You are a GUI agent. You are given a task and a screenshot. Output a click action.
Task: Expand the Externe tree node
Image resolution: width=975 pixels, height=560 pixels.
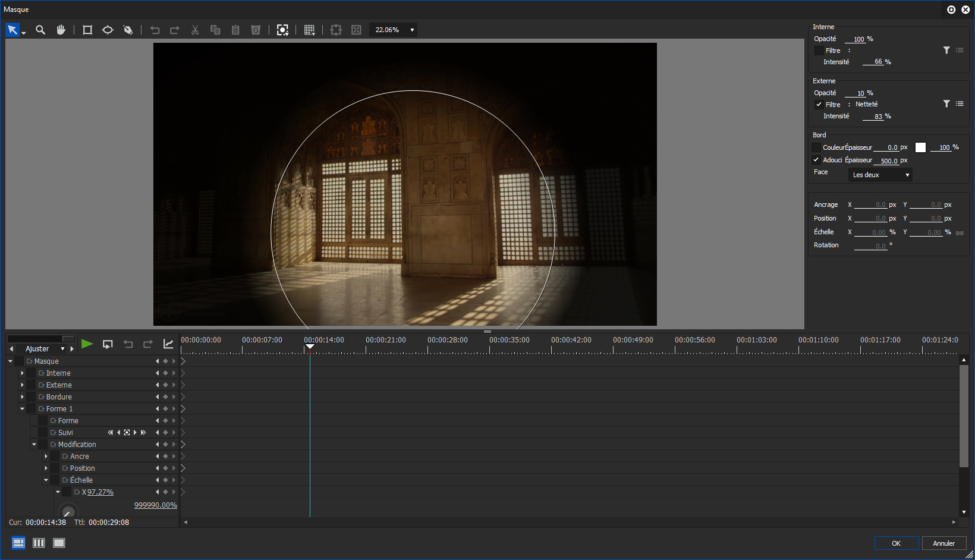22,385
